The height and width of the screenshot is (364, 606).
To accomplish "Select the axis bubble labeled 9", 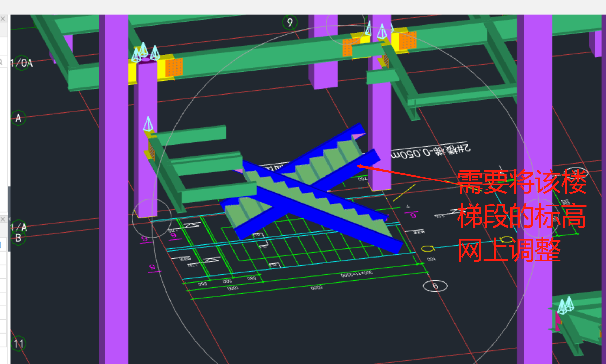I will tap(290, 22).
